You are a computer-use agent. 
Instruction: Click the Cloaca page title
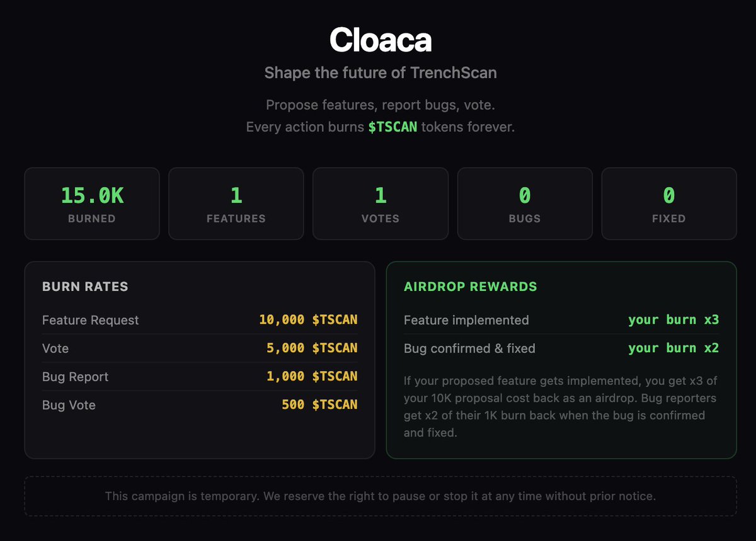(x=380, y=40)
